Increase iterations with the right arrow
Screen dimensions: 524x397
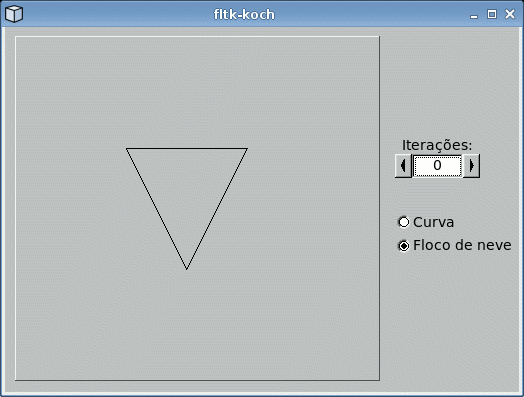pos(472,165)
